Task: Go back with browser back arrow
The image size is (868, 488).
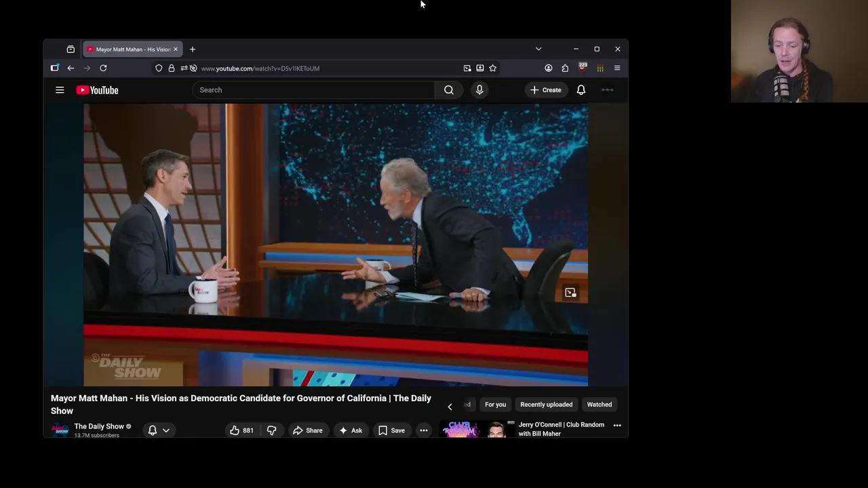Action: [71, 68]
